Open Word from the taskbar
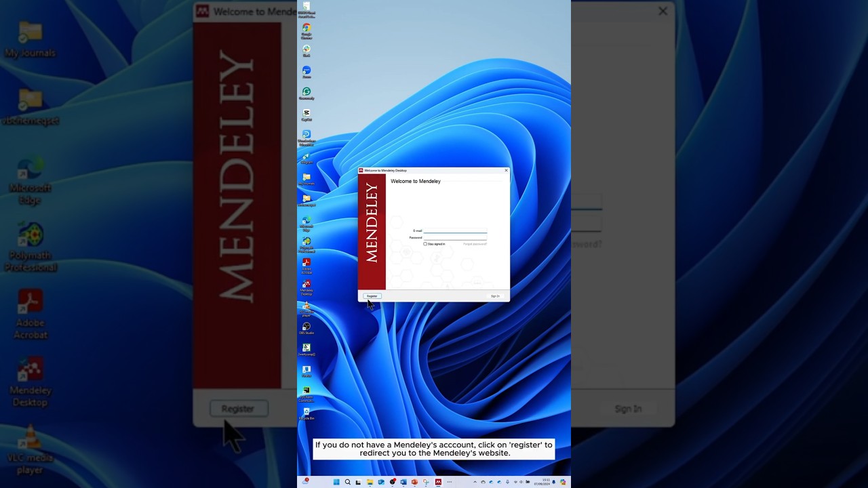The image size is (868, 488). coord(403,482)
